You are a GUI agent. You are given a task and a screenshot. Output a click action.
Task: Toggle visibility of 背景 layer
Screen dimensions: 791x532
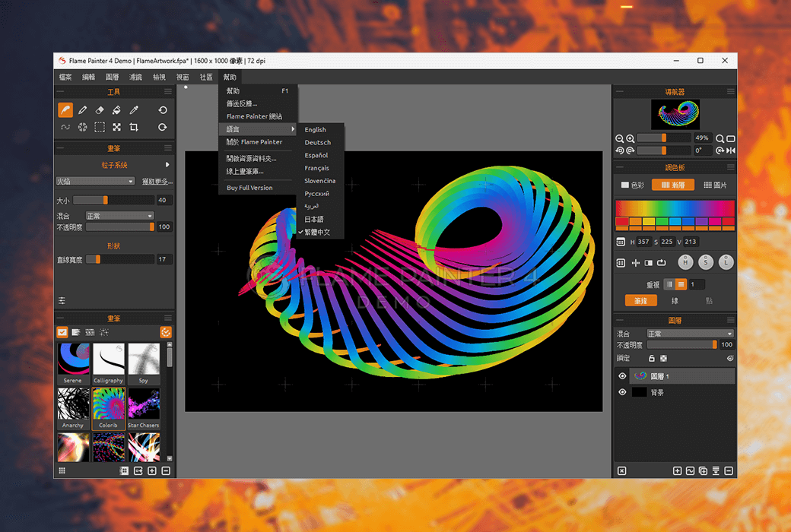(622, 392)
